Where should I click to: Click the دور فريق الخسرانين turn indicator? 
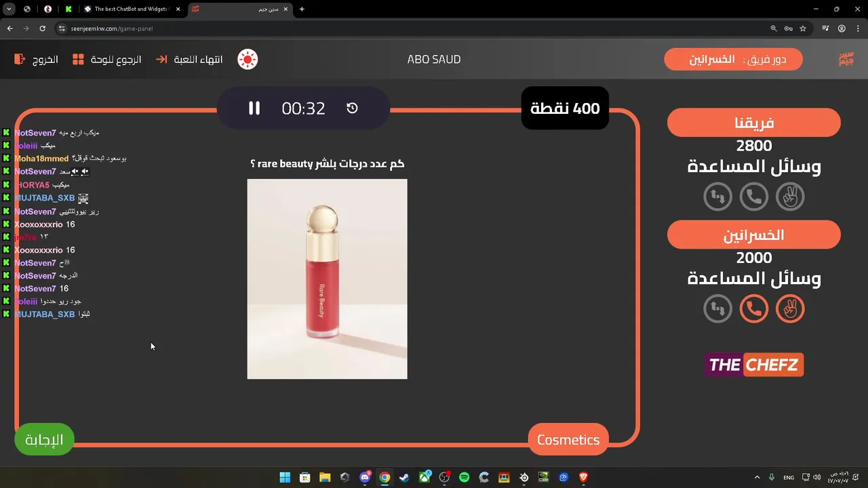coord(734,60)
